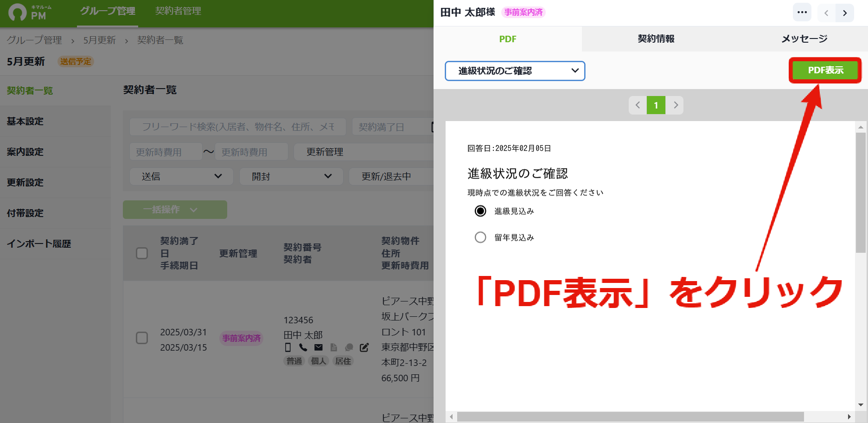The image size is (868, 423).
Task: Click the smartphone icon under 田中 太郎
Action: (x=288, y=347)
